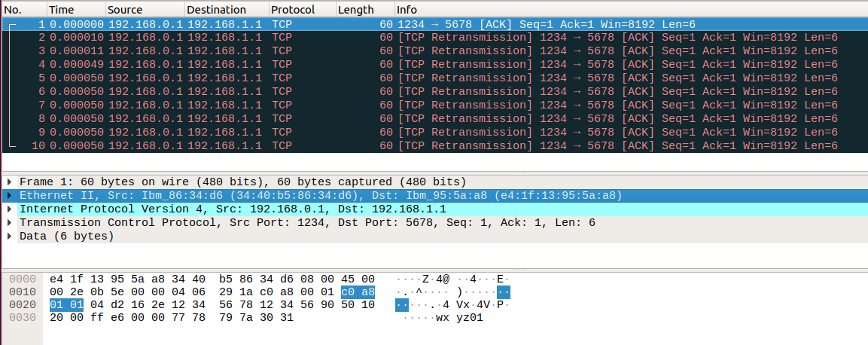The width and height of the screenshot is (868, 345).
Task: Select packet number 7 retransmission row
Action: tap(434, 105)
